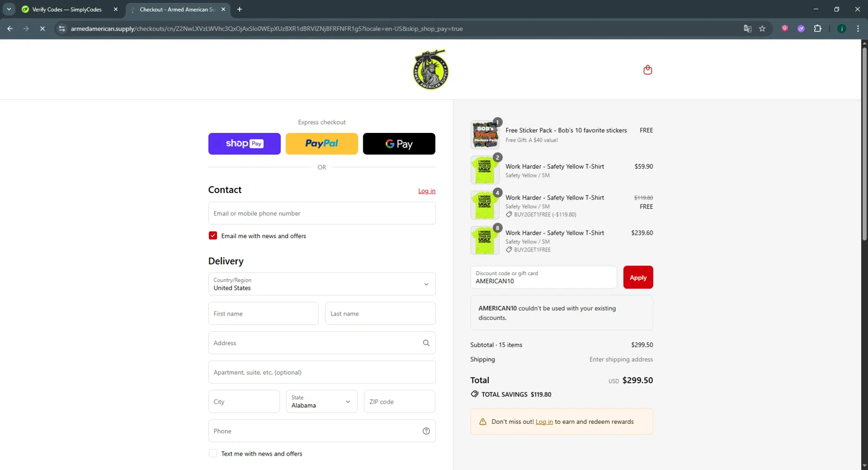Click the Log in link beside Contact

pos(426,191)
